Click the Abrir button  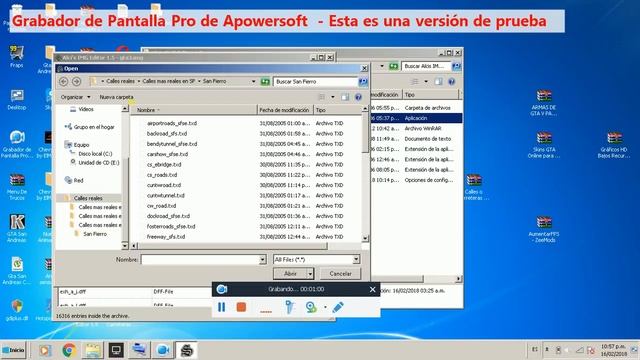[290, 273]
